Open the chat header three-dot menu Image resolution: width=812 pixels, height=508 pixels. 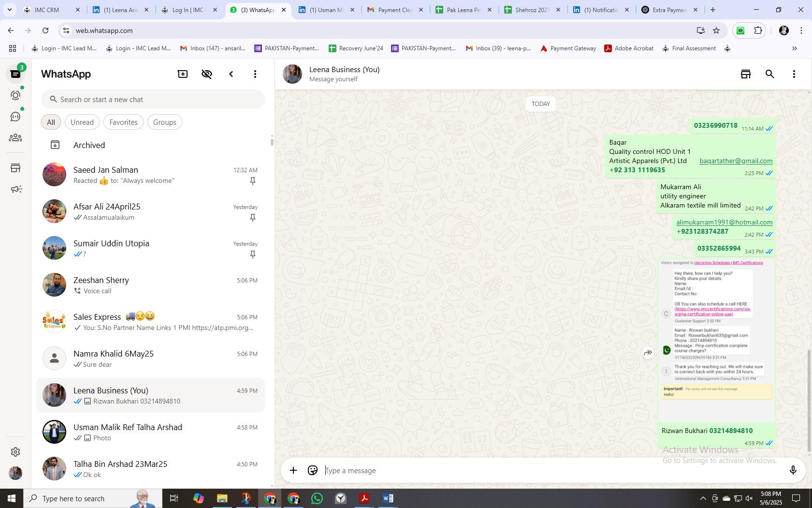(x=794, y=74)
